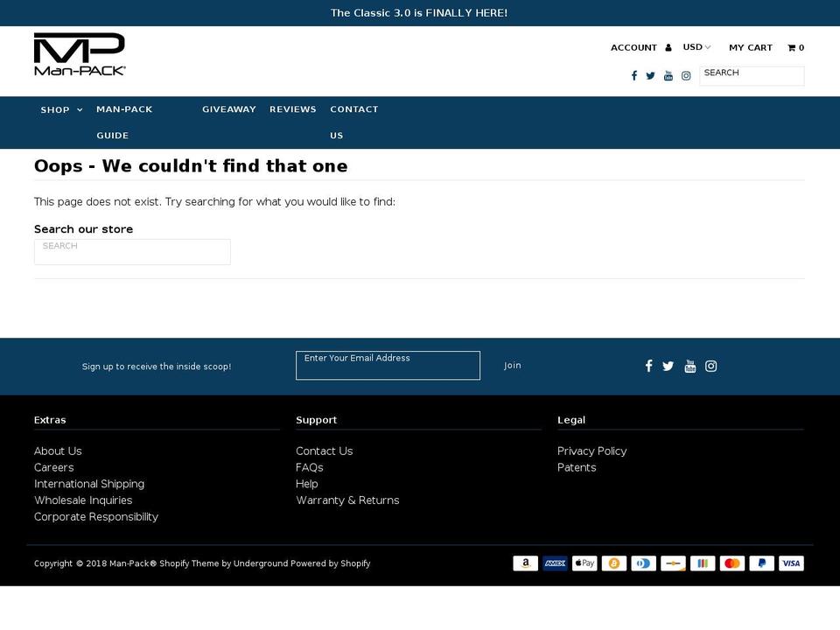Viewport: 840px width, 630px height.
Task: Click the PayPal payment icon
Action: click(x=761, y=563)
